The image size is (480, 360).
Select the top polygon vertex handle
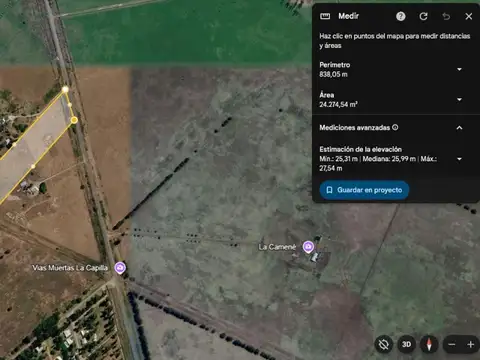65,89
